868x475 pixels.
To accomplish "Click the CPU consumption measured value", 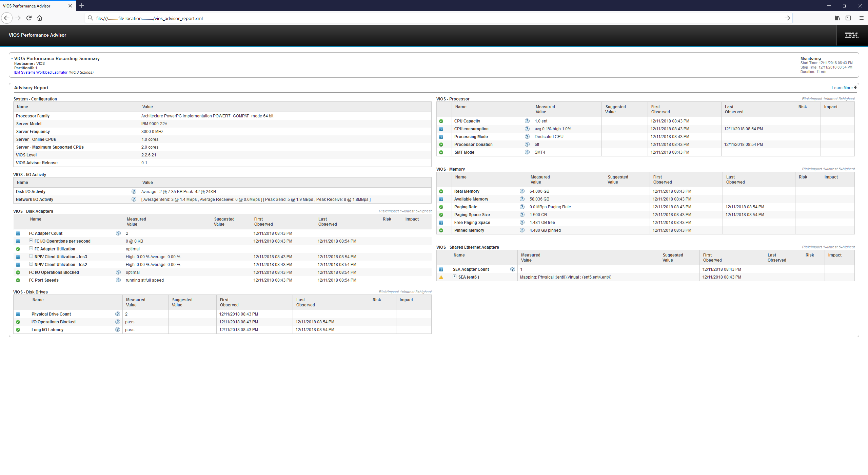I will click(553, 129).
